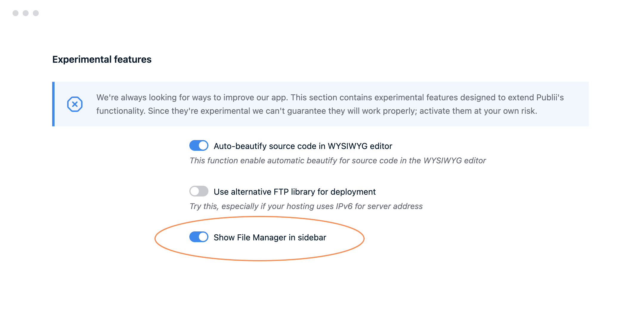Click the italic auto-beautify description text
Screen dimensions: 644x318
(x=338, y=161)
